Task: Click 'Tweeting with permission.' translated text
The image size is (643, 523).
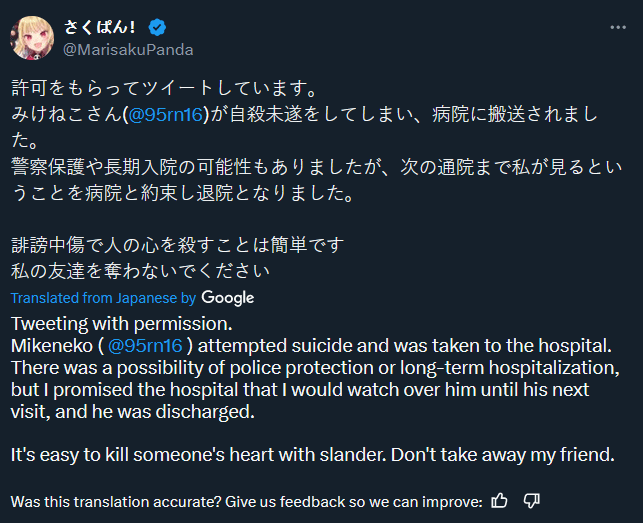Action: point(121,324)
